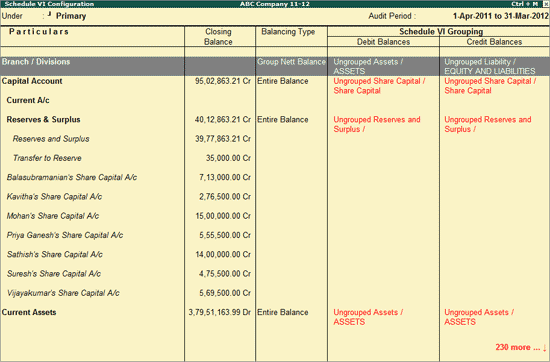The height and width of the screenshot is (362, 550).
Task: Click the credit Ungrouped Assets for Current Assets
Action: [479, 317]
